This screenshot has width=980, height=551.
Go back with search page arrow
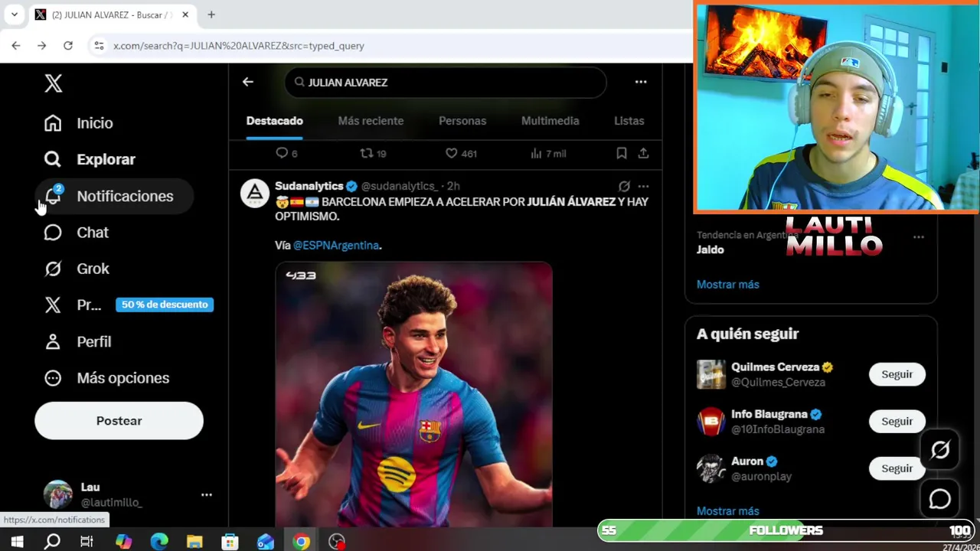click(x=248, y=82)
